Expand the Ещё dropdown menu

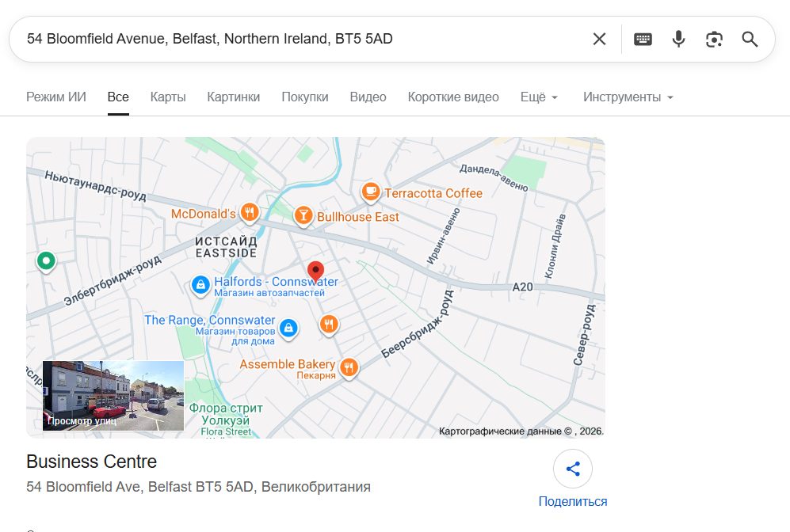[x=539, y=97]
